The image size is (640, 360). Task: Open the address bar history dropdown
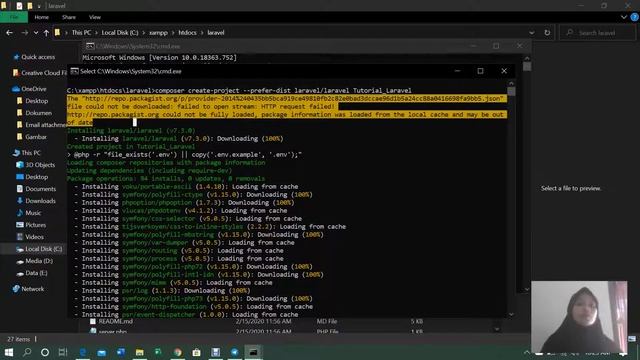[531, 33]
